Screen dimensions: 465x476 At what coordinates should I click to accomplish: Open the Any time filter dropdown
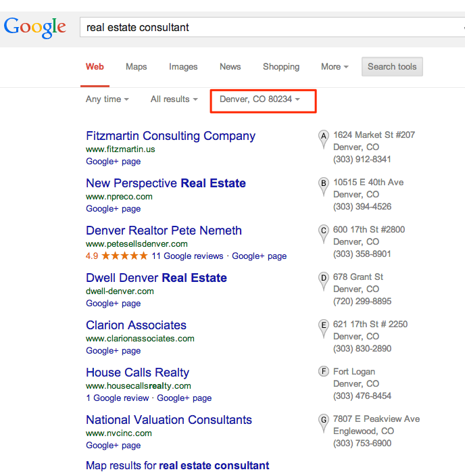pyautogui.click(x=107, y=99)
